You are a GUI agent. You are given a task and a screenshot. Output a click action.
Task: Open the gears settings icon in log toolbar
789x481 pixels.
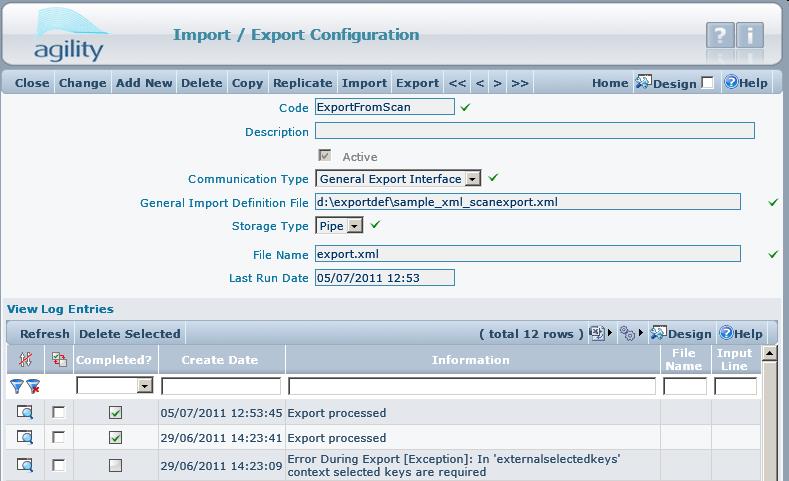627,333
